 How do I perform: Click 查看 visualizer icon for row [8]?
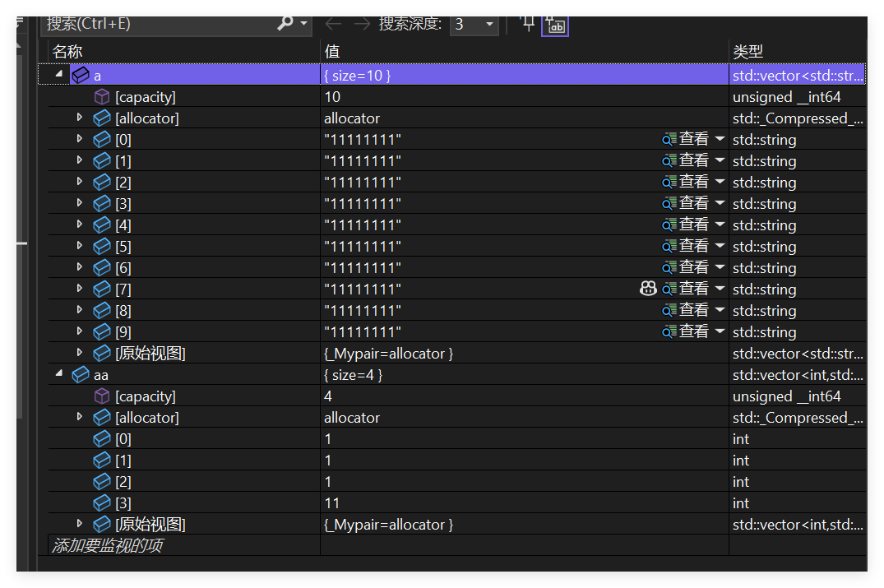coord(669,311)
